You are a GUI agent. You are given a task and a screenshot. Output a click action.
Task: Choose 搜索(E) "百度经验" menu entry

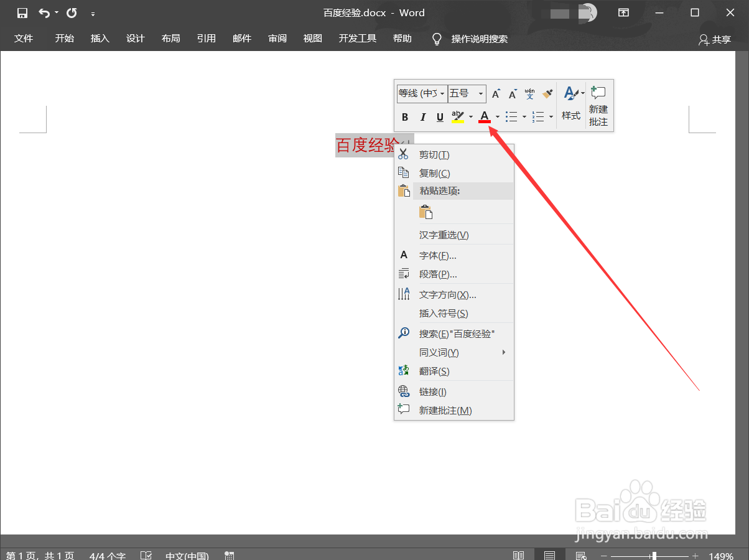(x=454, y=334)
